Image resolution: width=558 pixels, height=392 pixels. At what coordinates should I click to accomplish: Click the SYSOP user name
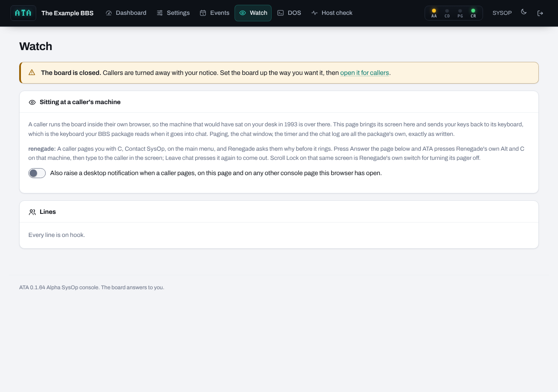(x=502, y=13)
